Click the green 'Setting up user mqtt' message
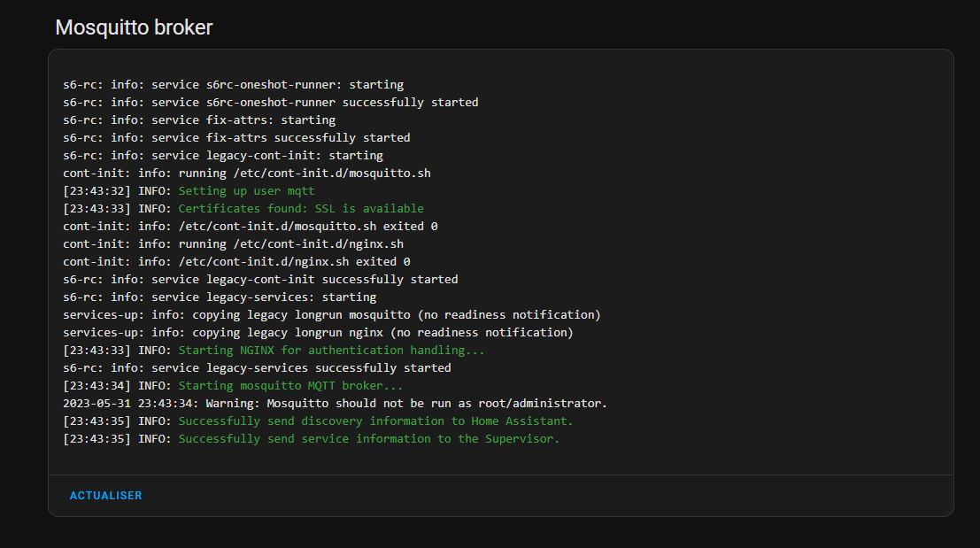Viewport: 980px width, 548px height. pyautogui.click(x=246, y=191)
